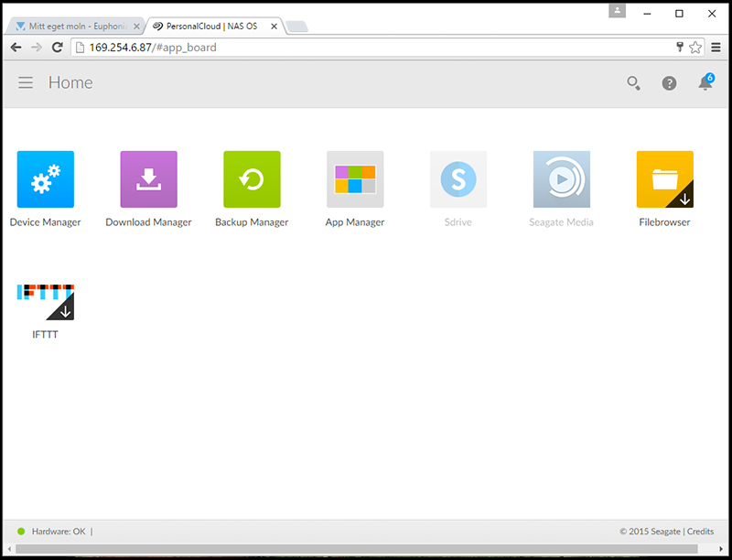Click the address bar URL field

coord(366,47)
